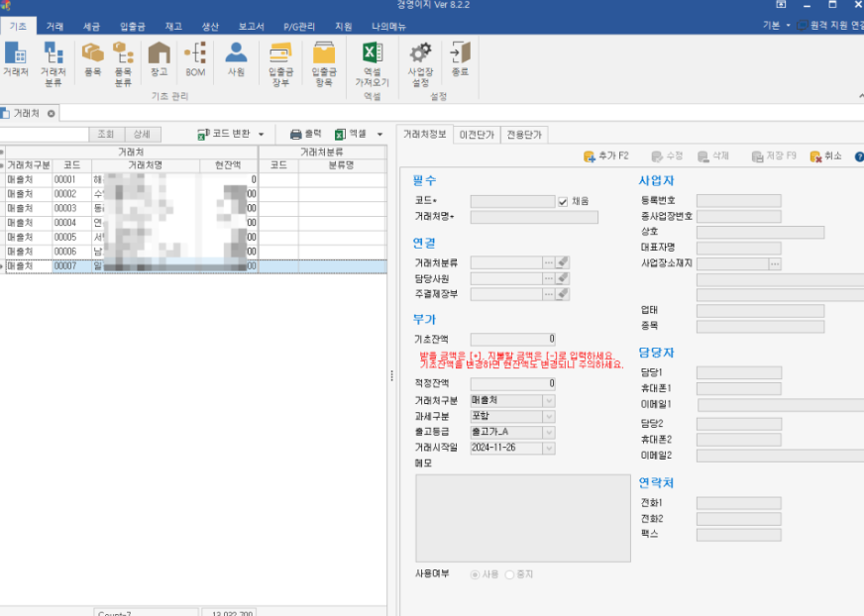Expand the 코드 변환 dropdown arrow
Screen dimensions: 864x616
coord(262,134)
